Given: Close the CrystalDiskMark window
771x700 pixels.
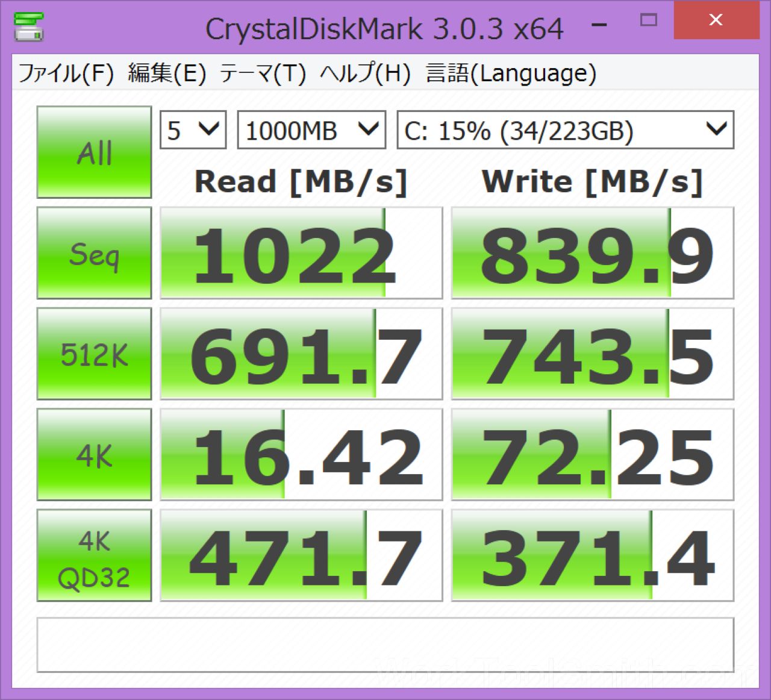Looking at the screenshot, I should pos(716,20).
